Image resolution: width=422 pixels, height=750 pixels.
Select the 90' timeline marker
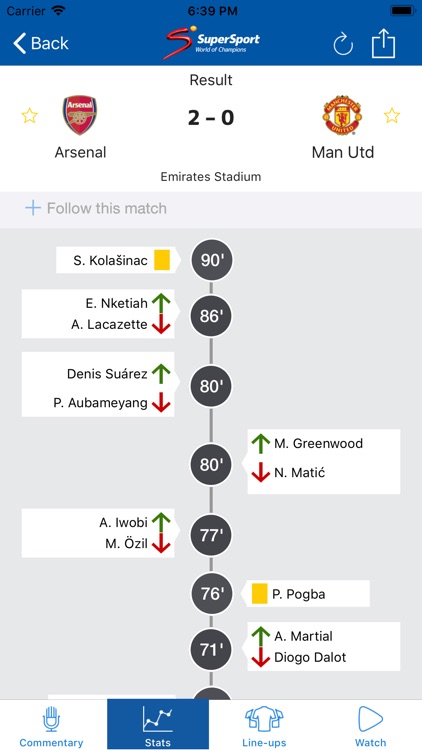tap(211, 260)
